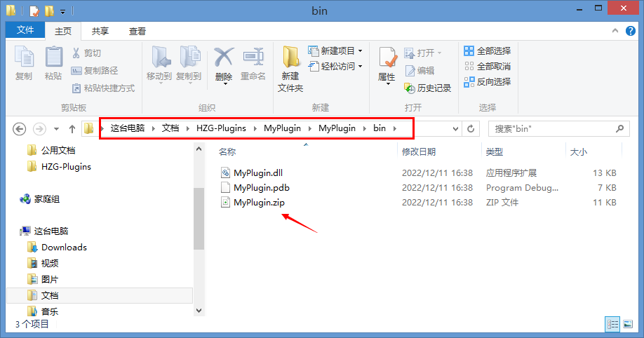644x338 pixels.
Task: Open 公用文档 in the navigation pane
Action: pos(52,151)
